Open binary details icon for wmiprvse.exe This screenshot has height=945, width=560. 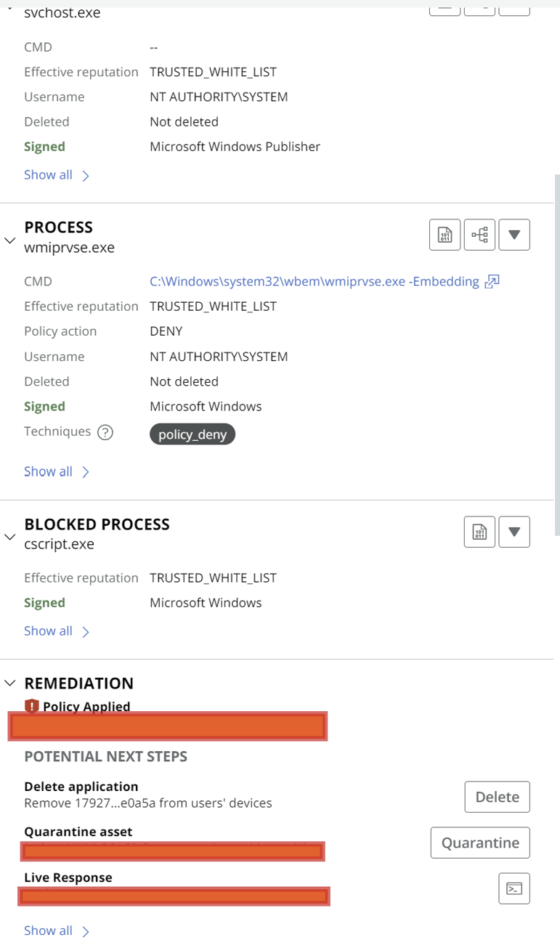445,235
